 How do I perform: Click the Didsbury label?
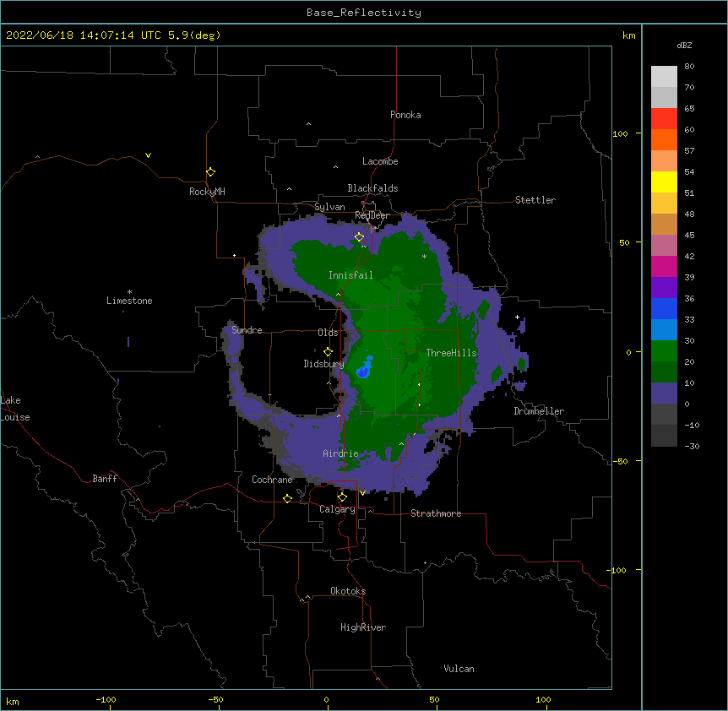pos(323,364)
